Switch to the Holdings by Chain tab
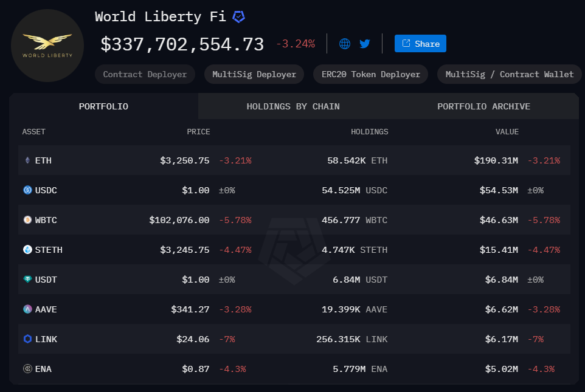The height and width of the screenshot is (392, 585). click(x=292, y=106)
